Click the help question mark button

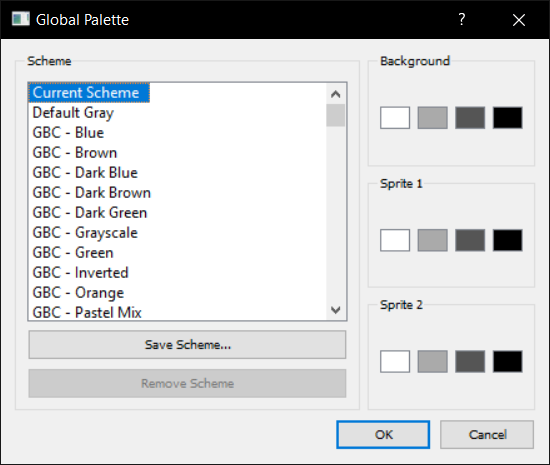click(462, 19)
